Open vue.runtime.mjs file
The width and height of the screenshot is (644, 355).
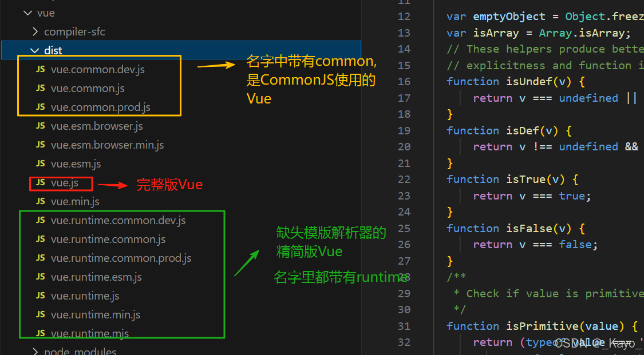[x=90, y=333]
